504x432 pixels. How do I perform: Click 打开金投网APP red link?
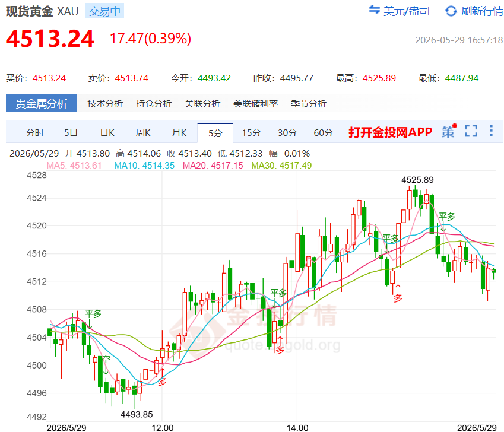(x=391, y=132)
